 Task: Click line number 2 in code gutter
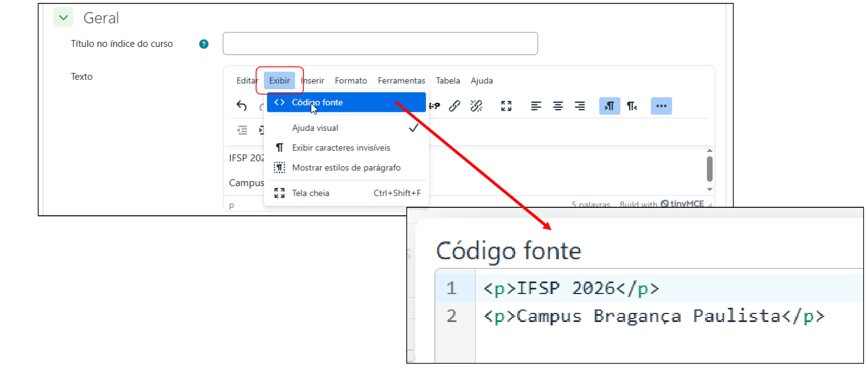[451, 316]
